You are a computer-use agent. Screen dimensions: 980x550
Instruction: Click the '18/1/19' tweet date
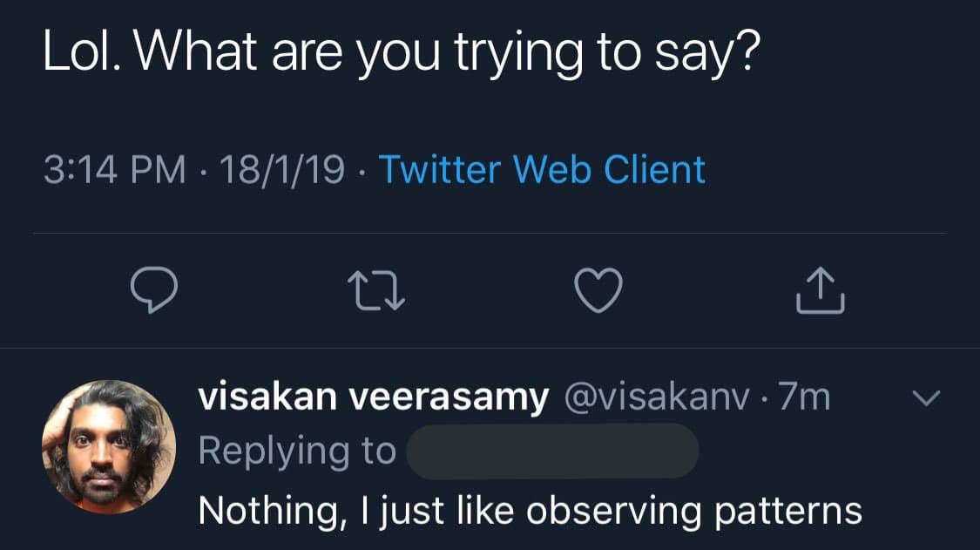[283, 169]
